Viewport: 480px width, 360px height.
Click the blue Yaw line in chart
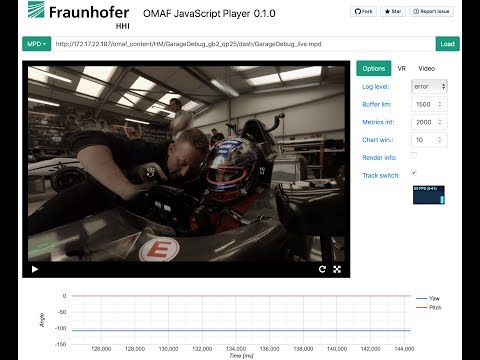(x=241, y=330)
